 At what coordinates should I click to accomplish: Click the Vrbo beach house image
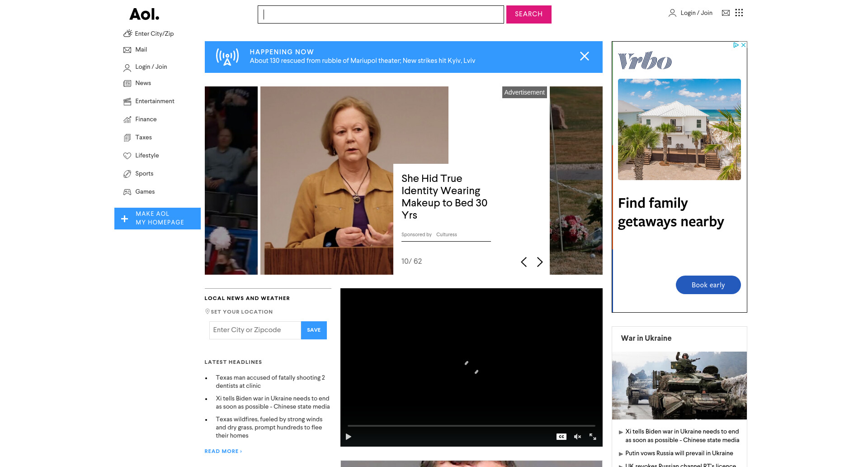pos(679,129)
